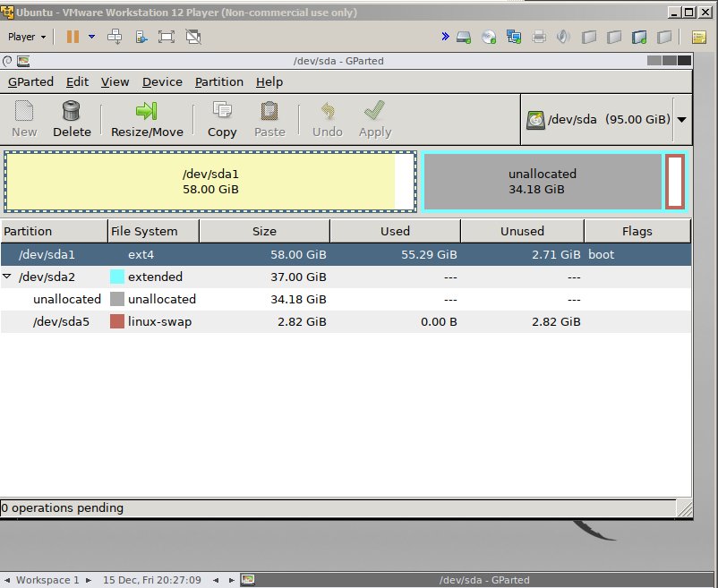This screenshot has height=588, width=718.
Task: Click the VMware Tools install icon
Action: coord(141,37)
